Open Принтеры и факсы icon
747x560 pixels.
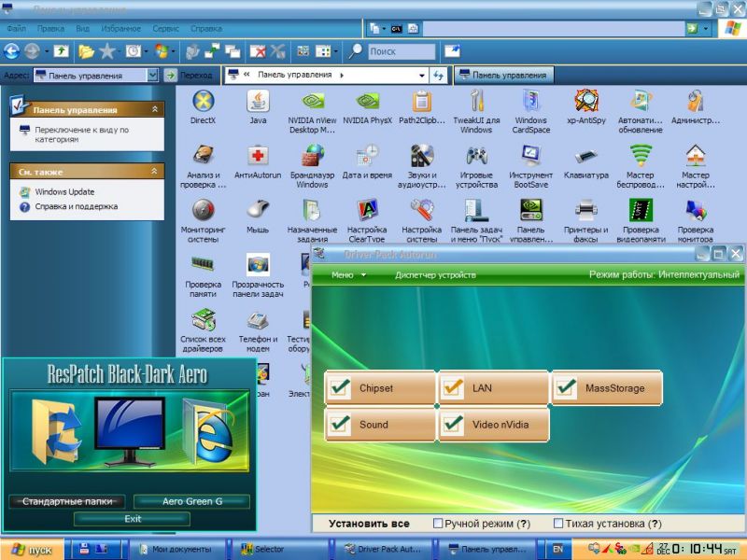586,210
